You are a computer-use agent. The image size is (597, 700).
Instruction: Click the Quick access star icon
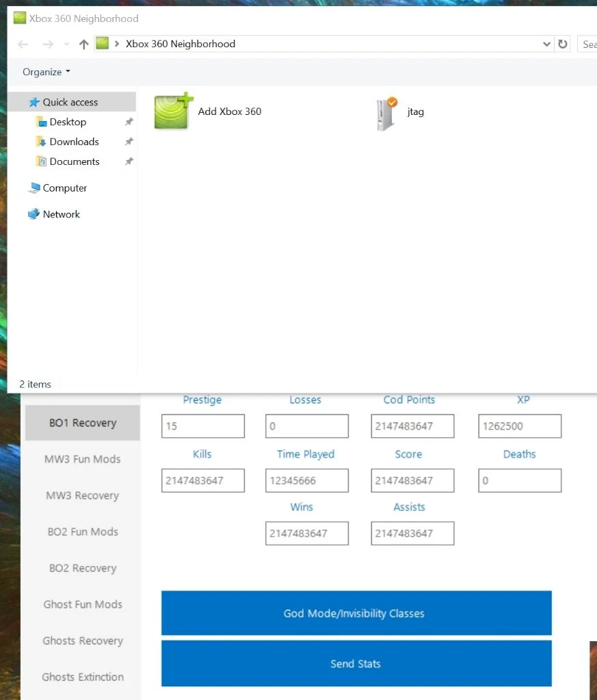pyautogui.click(x=34, y=102)
